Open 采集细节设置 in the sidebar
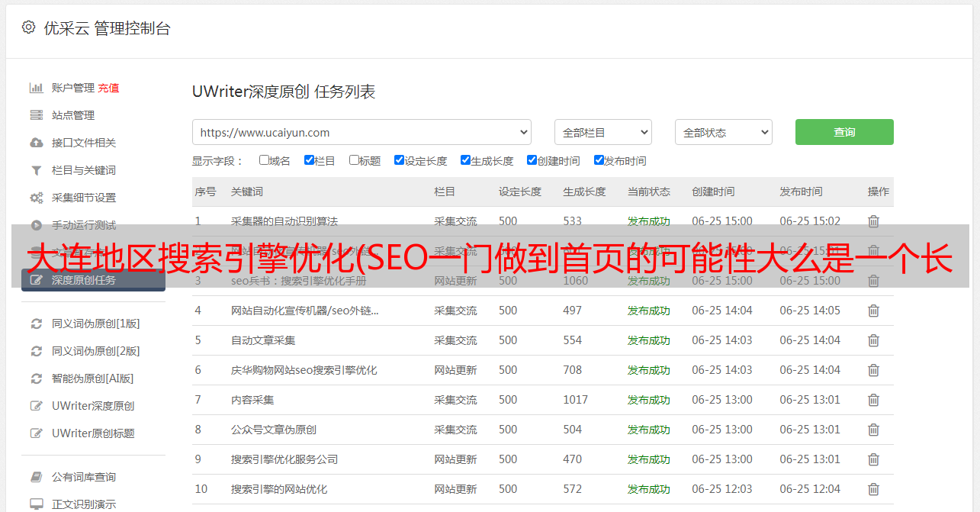This screenshot has height=512, width=980. tap(84, 198)
